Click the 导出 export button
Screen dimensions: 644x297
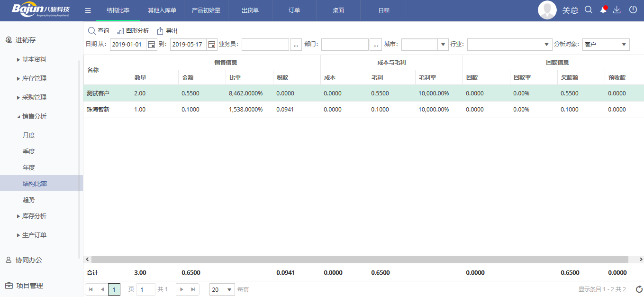point(167,31)
